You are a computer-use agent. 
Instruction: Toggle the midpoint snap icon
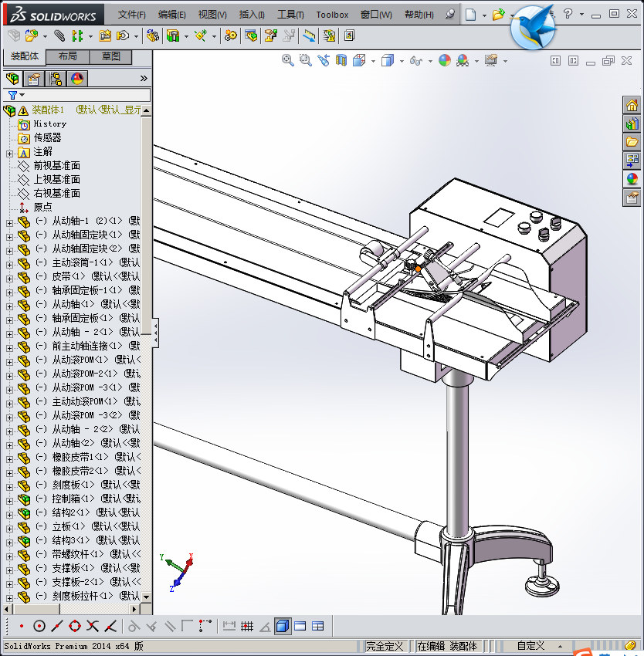click(57, 627)
